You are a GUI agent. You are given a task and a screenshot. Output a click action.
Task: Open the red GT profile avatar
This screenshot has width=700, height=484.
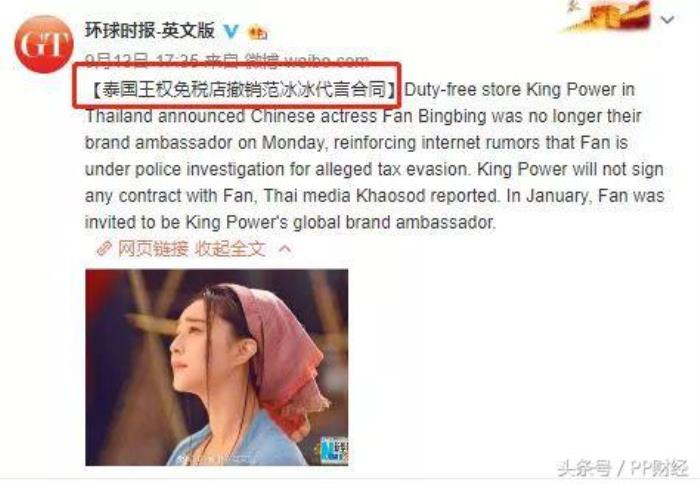44,44
